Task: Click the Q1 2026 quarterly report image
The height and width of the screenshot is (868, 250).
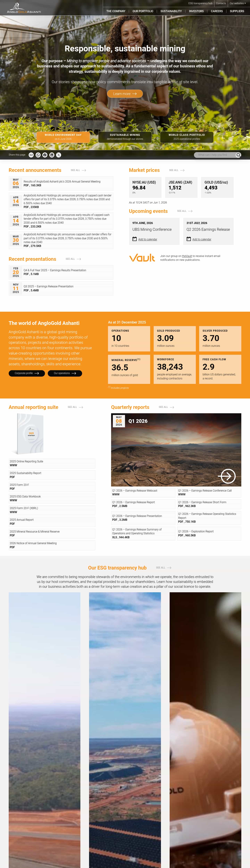Action: click(x=176, y=450)
